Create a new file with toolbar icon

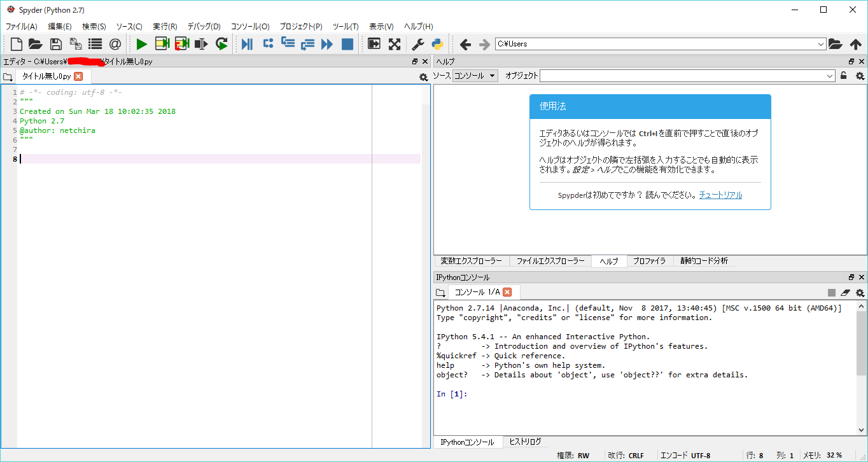(x=16, y=44)
